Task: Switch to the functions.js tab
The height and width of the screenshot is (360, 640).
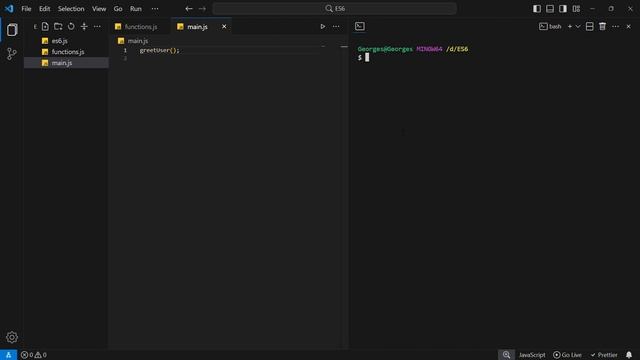Action: click(x=140, y=27)
